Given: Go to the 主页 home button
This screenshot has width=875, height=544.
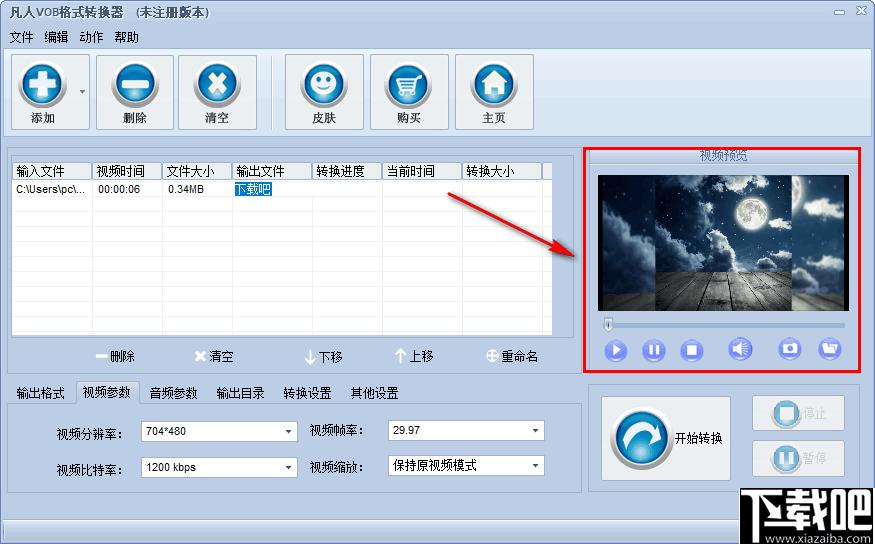Looking at the screenshot, I should (x=494, y=92).
